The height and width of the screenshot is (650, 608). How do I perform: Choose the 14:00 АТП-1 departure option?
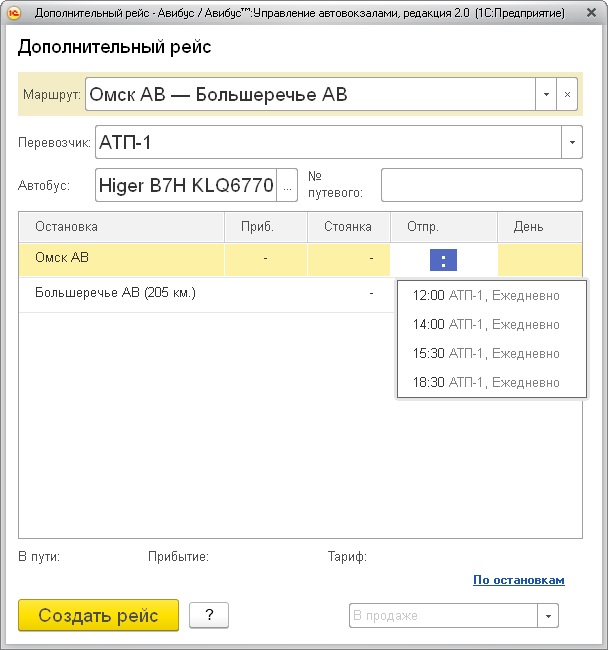[486, 325]
